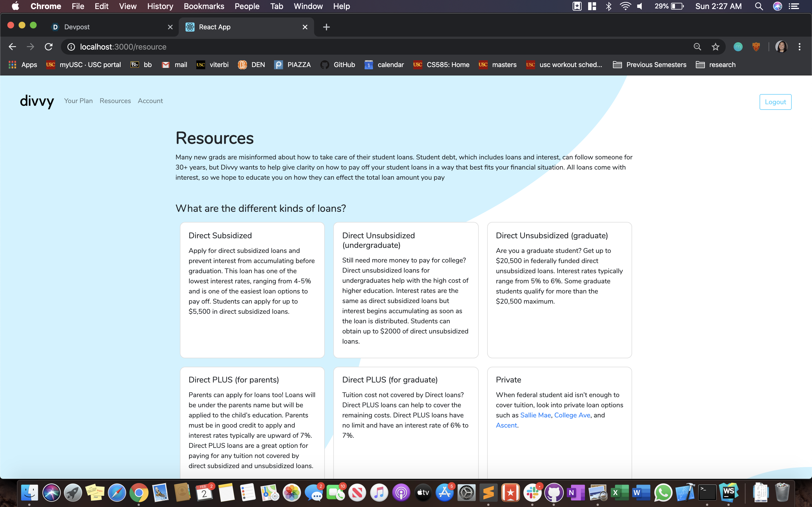This screenshot has width=812, height=507.
Task: Open the Sallie Mae link
Action: pyautogui.click(x=535, y=415)
